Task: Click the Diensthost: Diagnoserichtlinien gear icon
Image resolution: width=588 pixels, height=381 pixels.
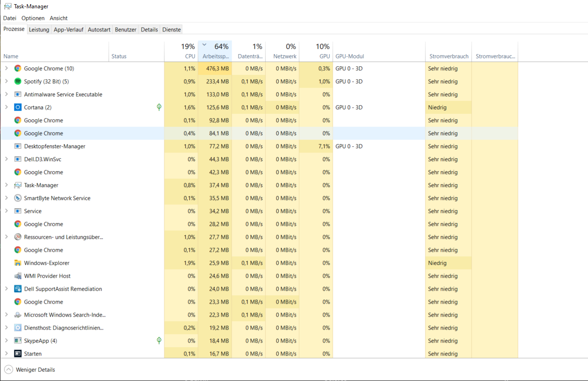Action: 18,328
